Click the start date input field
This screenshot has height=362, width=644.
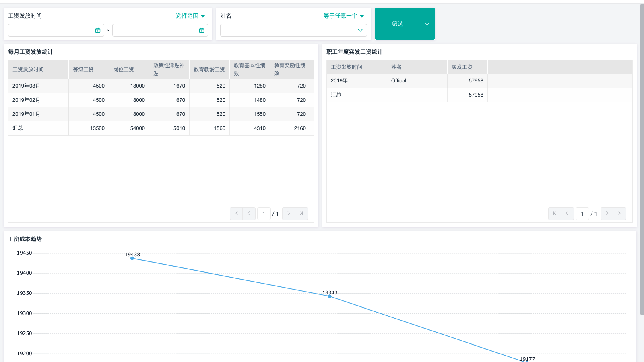click(56, 30)
